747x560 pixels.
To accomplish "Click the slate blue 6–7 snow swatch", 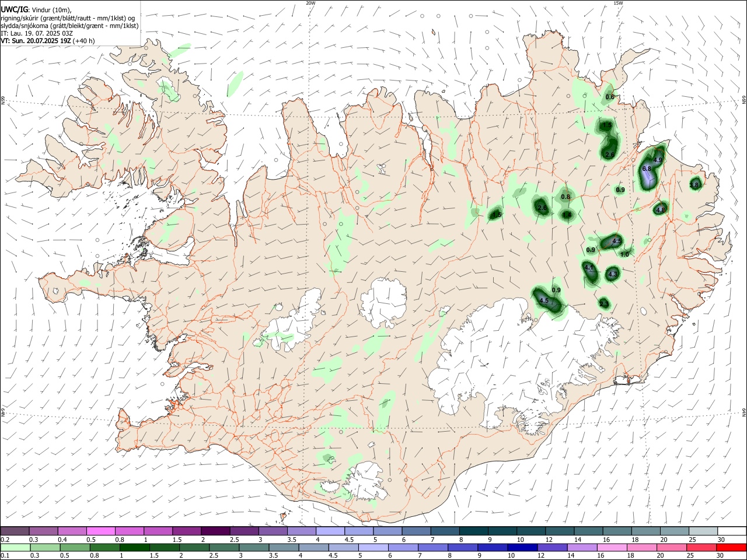I will click(416, 531).
